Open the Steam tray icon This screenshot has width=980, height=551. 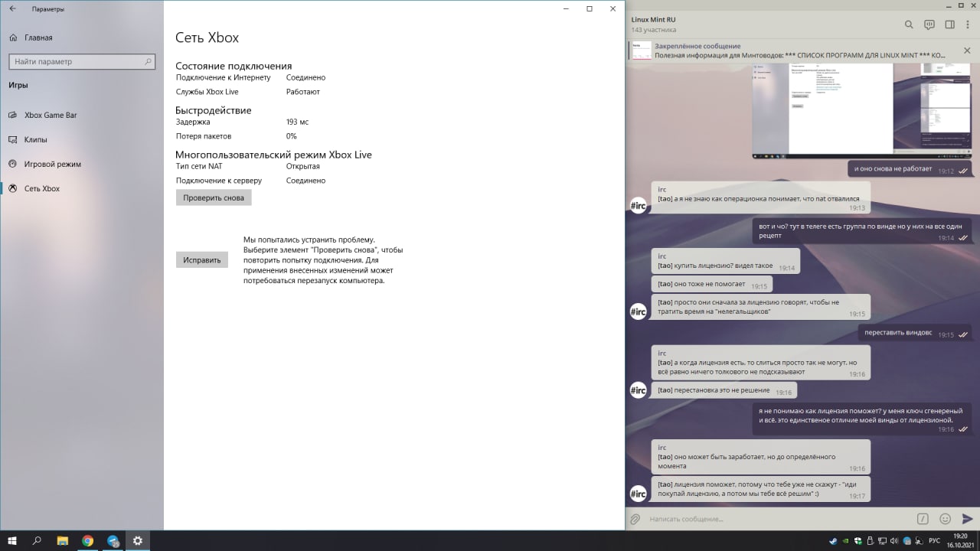click(834, 541)
